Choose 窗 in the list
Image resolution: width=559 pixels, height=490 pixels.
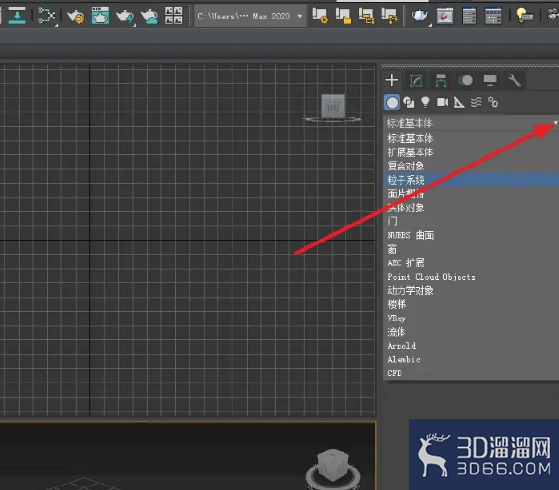(471, 249)
